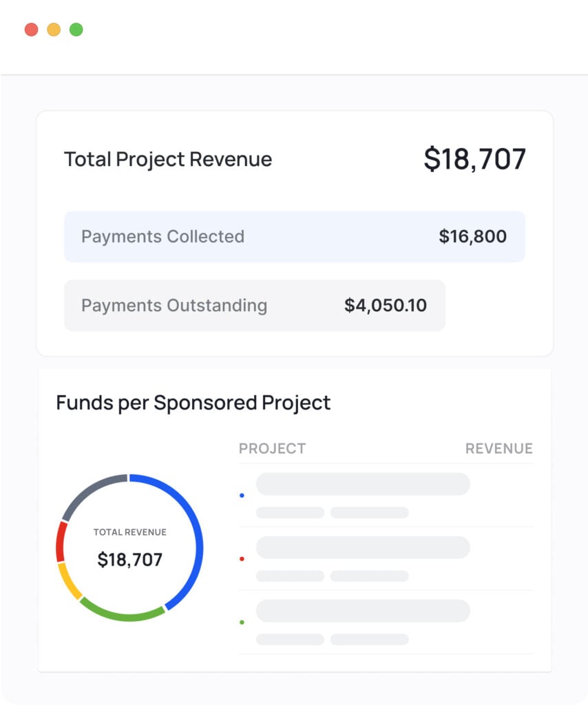
Task: Select the Payments Collected row
Action: 295,237
